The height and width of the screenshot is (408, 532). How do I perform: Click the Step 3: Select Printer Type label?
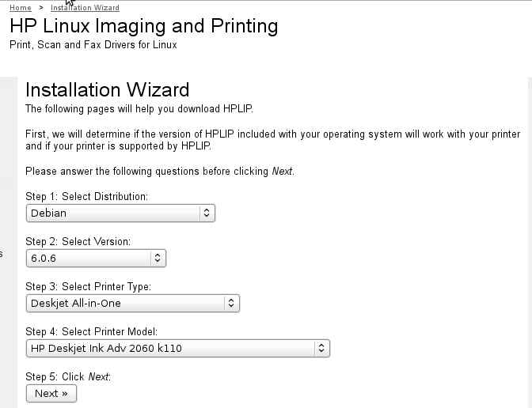click(88, 286)
